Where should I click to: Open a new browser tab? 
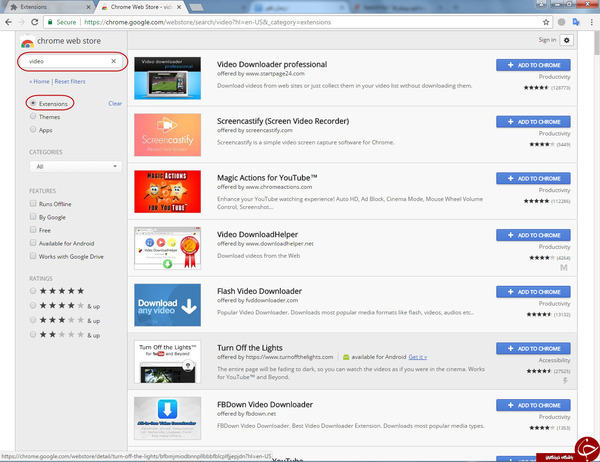pos(196,7)
